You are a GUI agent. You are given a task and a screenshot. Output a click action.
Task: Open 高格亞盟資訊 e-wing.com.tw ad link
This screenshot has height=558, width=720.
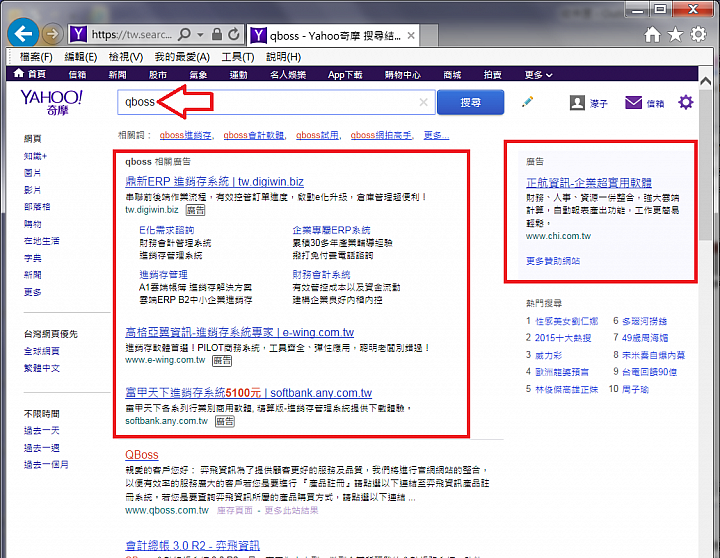(240, 332)
